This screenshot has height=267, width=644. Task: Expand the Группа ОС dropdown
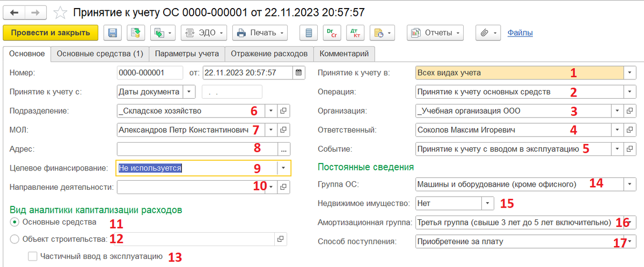click(630, 184)
